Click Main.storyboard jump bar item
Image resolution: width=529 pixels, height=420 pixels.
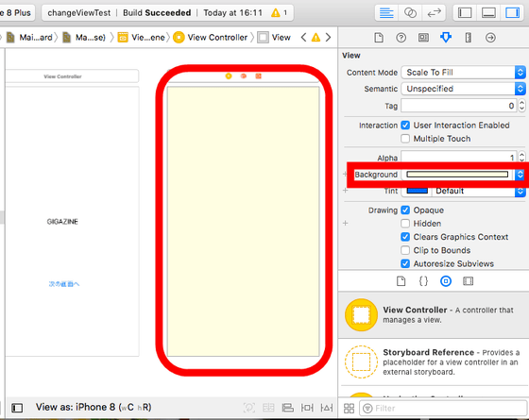(x=30, y=38)
